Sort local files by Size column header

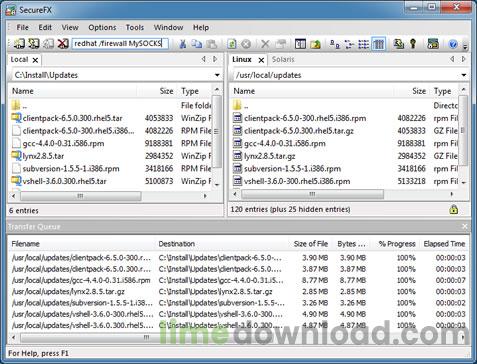coord(166,91)
